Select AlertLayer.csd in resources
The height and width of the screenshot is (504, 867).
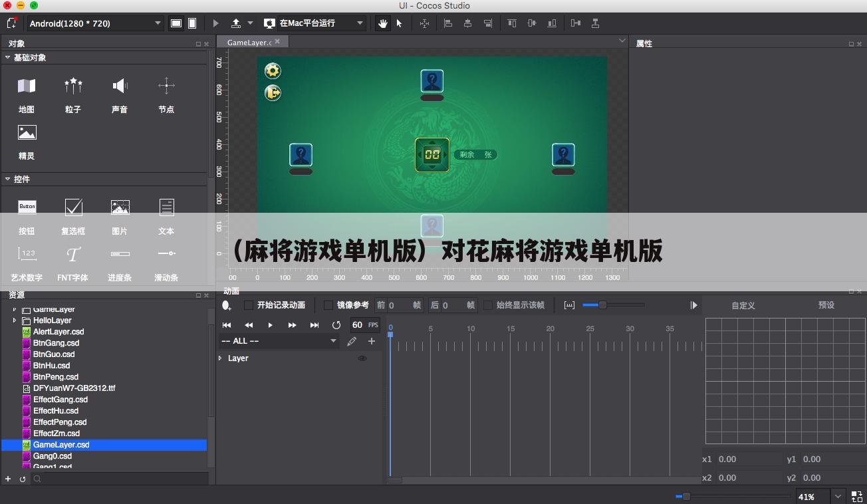[x=59, y=332]
